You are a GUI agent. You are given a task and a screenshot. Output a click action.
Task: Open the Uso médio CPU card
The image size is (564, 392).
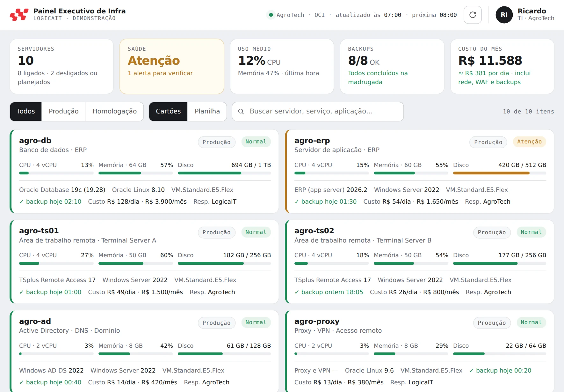[282, 66]
